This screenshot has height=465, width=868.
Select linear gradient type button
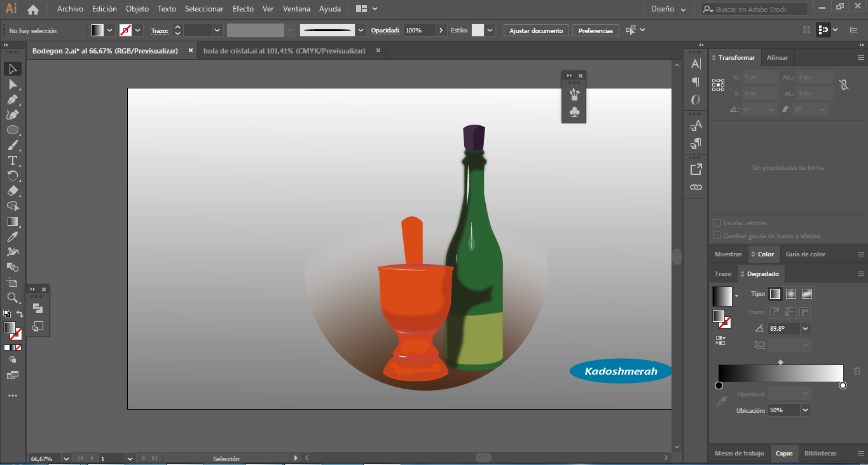[775, 294]
